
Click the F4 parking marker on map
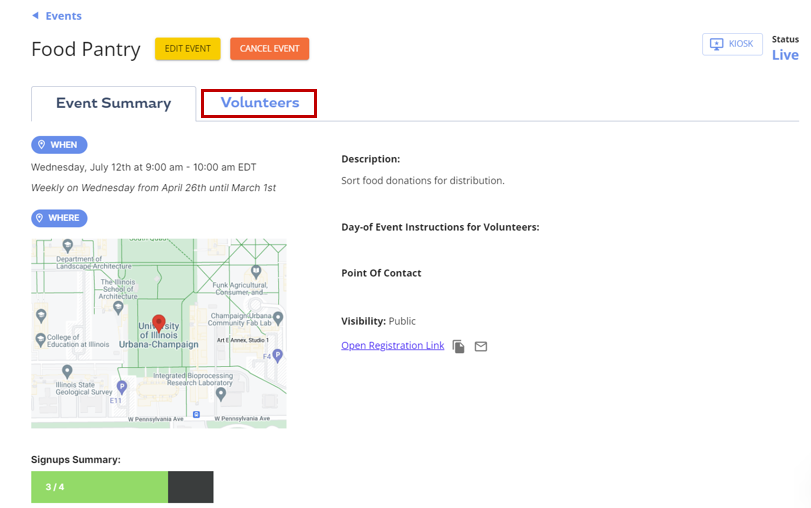[x=279, y=355]
